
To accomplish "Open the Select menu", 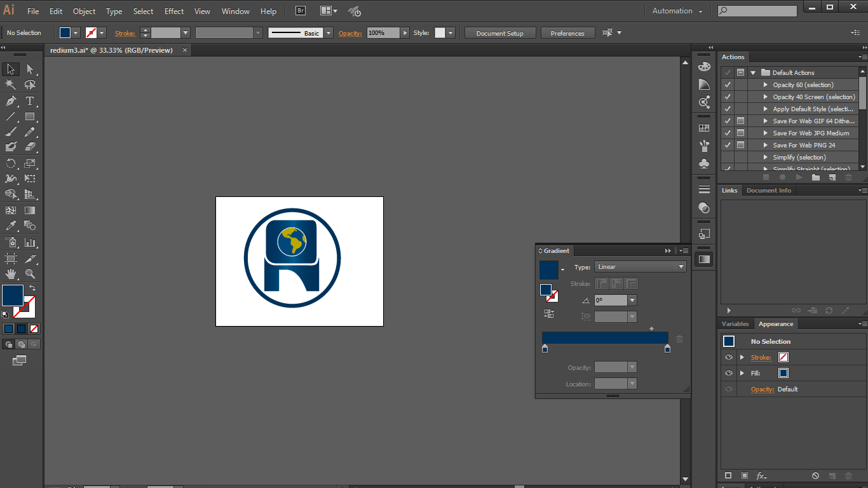I will tap(143, 11).
